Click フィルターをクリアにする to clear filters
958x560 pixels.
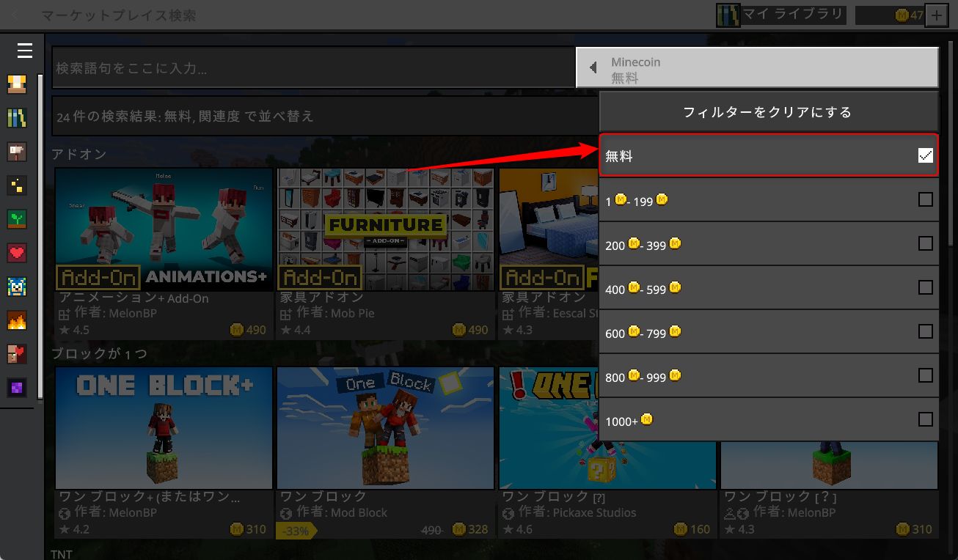tap(769, 112)
